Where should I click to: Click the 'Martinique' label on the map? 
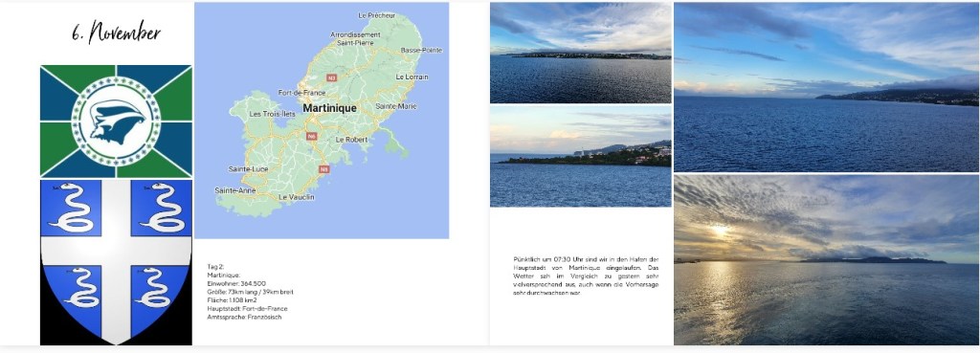(329, 108)
